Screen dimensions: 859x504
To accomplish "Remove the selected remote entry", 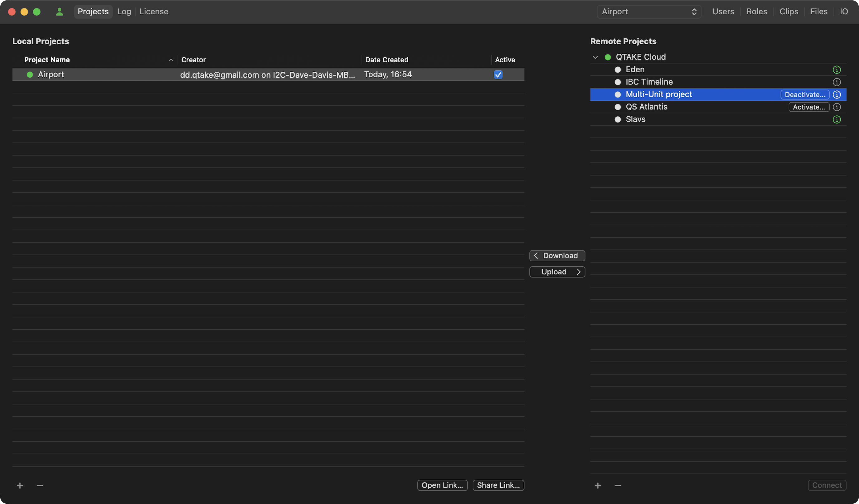I will (x=617, y=485).
